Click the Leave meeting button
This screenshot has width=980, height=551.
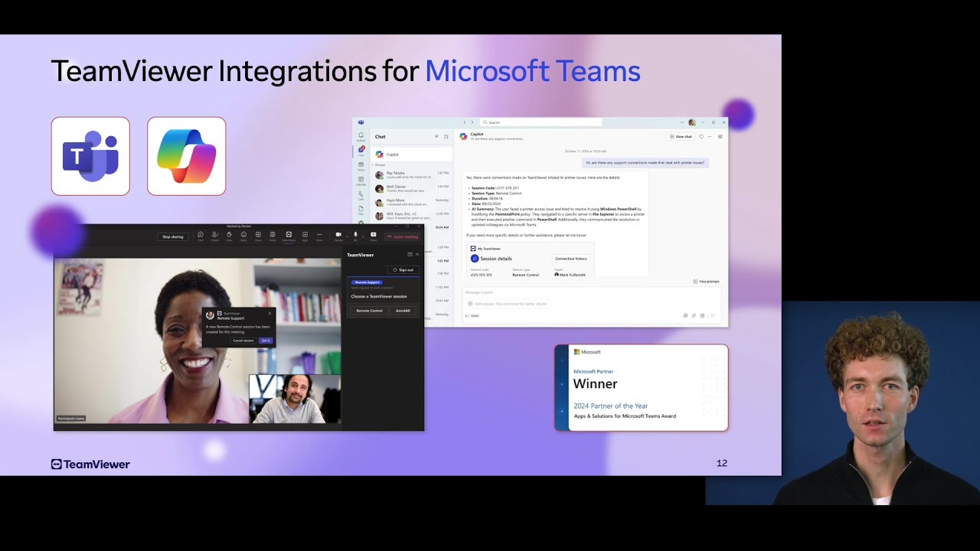coord(402,236)
